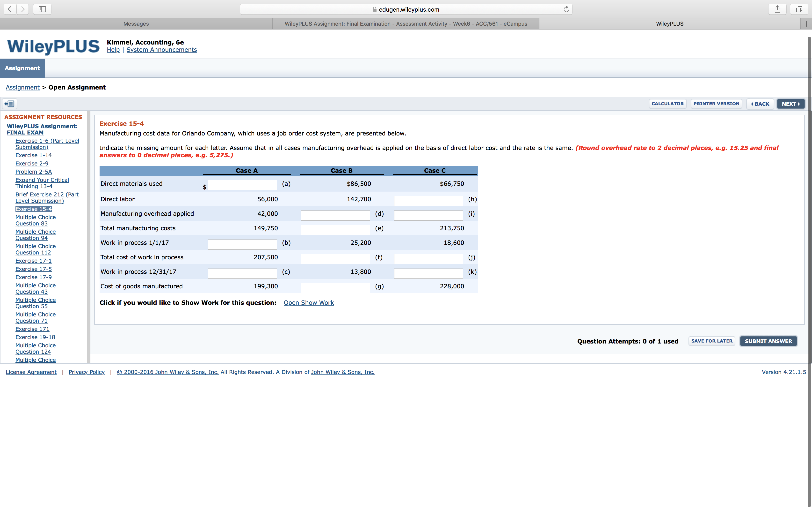Show all Safari tabs overview

click(x=799, y=9)
